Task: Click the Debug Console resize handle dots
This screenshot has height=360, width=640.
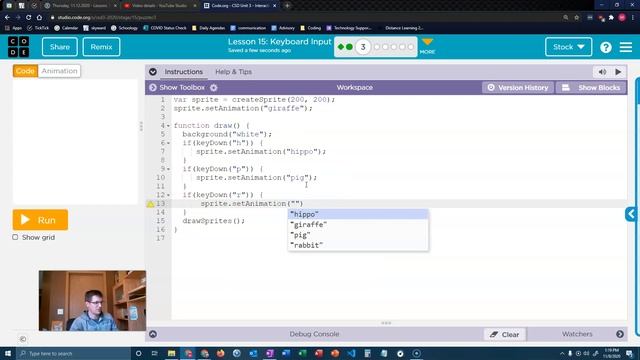Action: [x=386, y=323]
